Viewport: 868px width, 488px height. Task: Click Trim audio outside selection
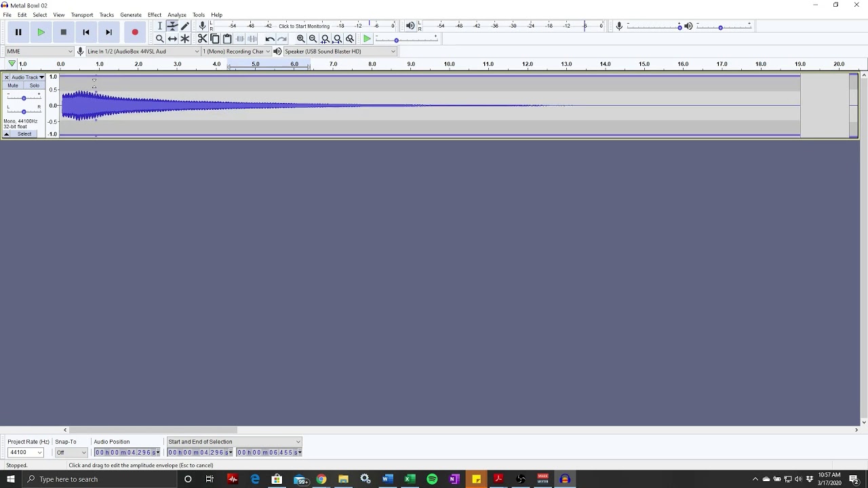click(239, 39)
